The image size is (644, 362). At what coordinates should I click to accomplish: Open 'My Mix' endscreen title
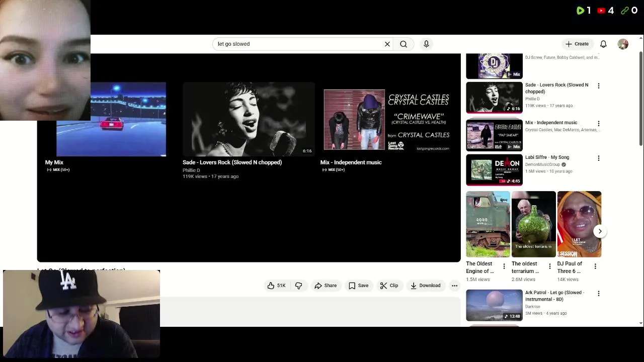click(x=54, y=162)
